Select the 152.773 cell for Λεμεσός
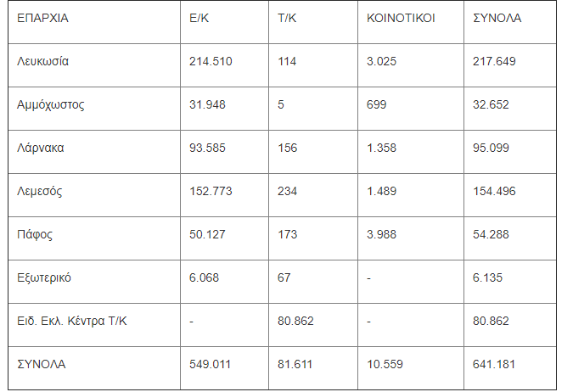573x392 pixels. 211,191
